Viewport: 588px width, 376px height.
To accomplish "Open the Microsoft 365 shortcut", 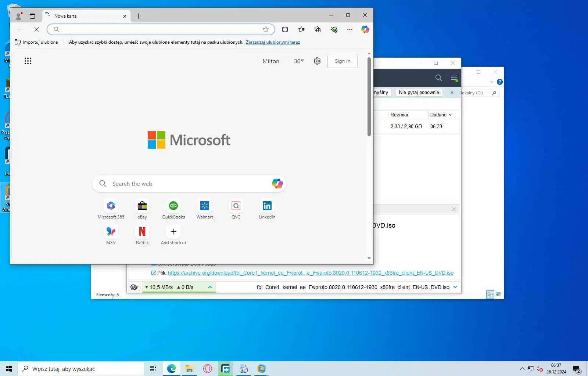I will (x=111, y=210).
